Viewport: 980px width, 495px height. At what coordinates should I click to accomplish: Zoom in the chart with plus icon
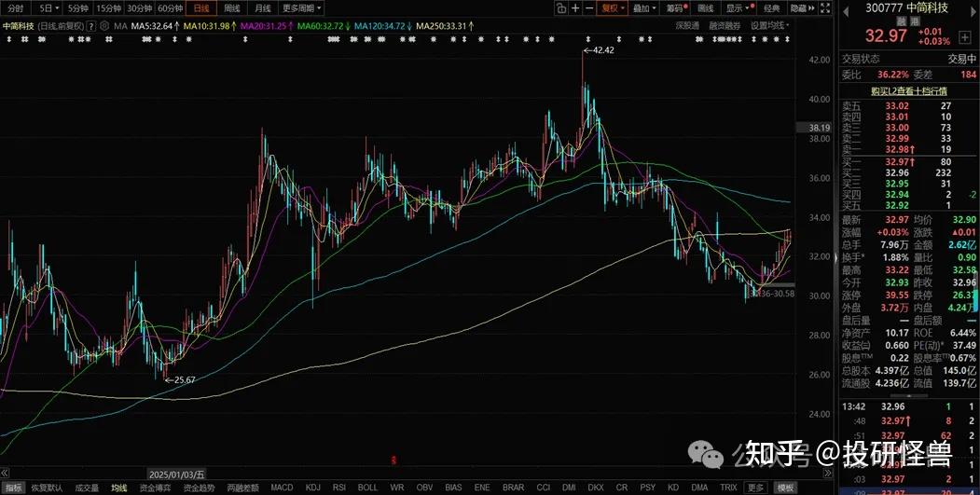[x=575, y=8]
